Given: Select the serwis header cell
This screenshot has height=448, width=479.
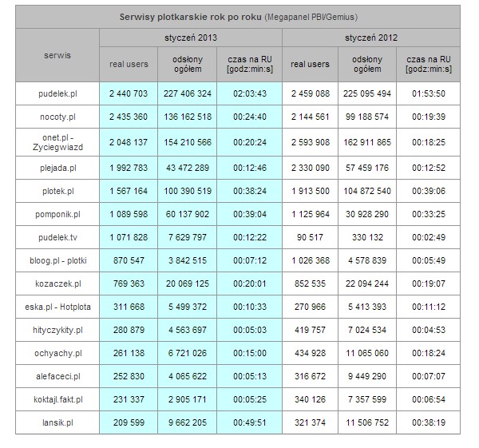Looking at the screenshot, I should [x=57, y=55].
